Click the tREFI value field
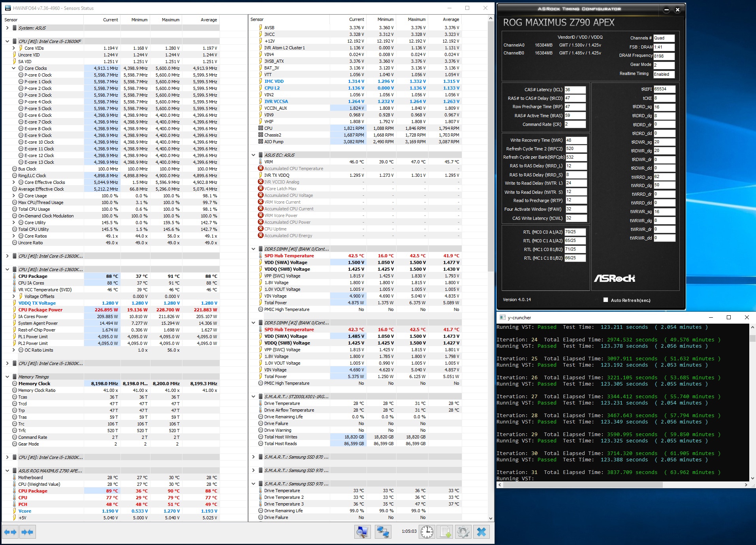Image resolution: width=756 pixels, height=545 pixels. 664,89
